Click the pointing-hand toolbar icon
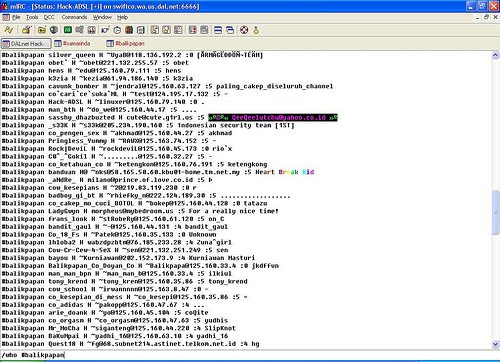Viewport: 500px width, 362px height. pyautogui.click(x=105, y=30)
